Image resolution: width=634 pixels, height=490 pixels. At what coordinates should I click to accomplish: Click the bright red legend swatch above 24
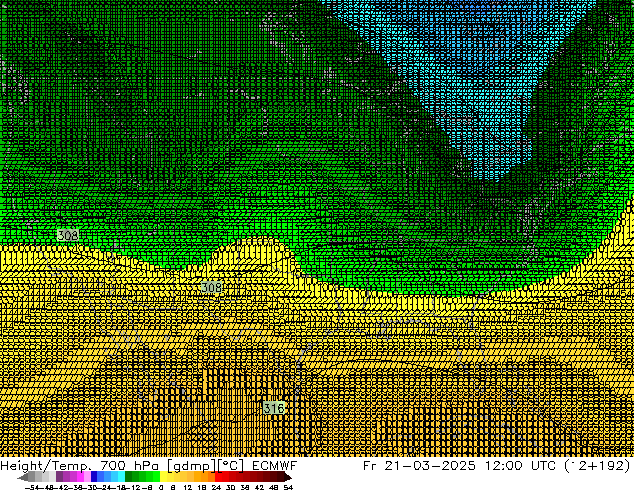click(x=218, y=477)
